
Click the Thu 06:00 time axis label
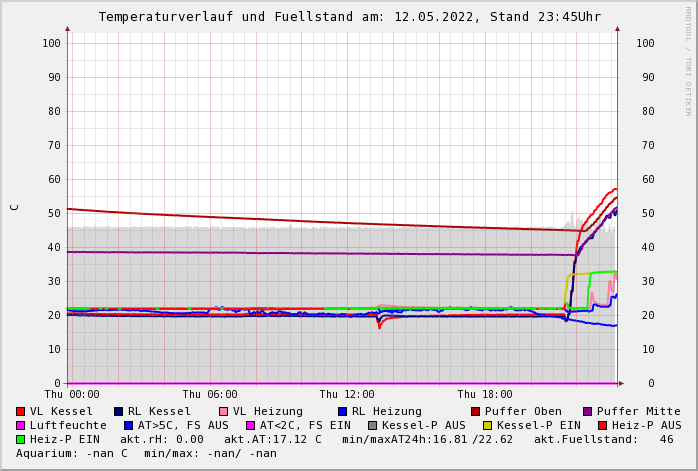[210, 394]
